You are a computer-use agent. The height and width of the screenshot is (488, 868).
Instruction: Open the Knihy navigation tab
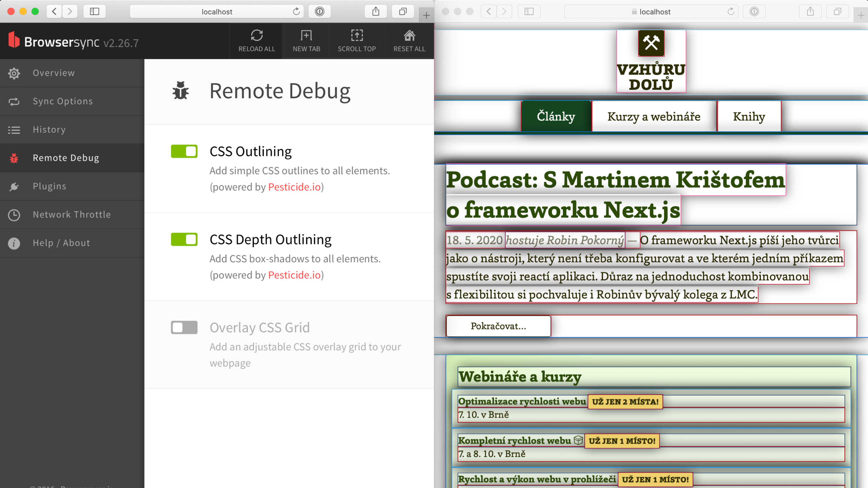[x=749, y=116]
